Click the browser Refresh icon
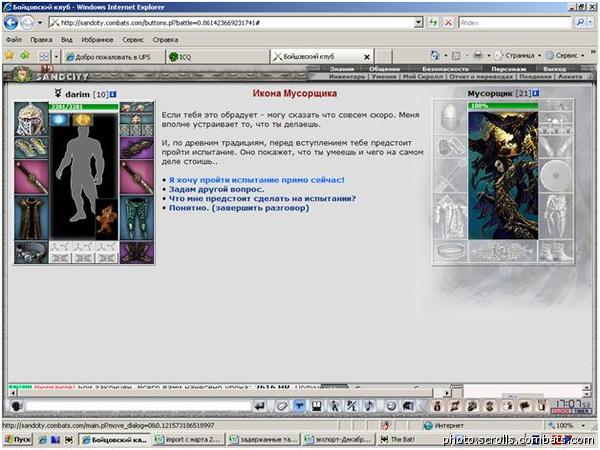This screenshot has height=450, width=600. coord(433,23)
